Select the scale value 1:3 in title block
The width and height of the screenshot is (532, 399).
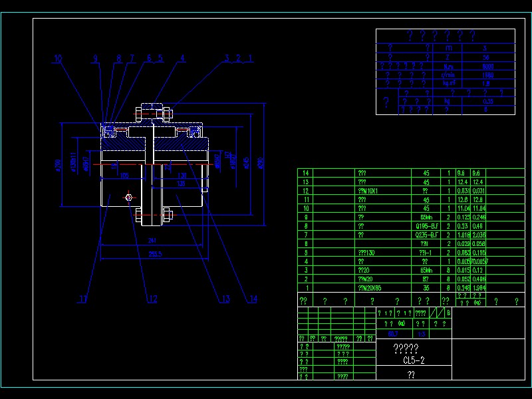click(x=422, y=334)
